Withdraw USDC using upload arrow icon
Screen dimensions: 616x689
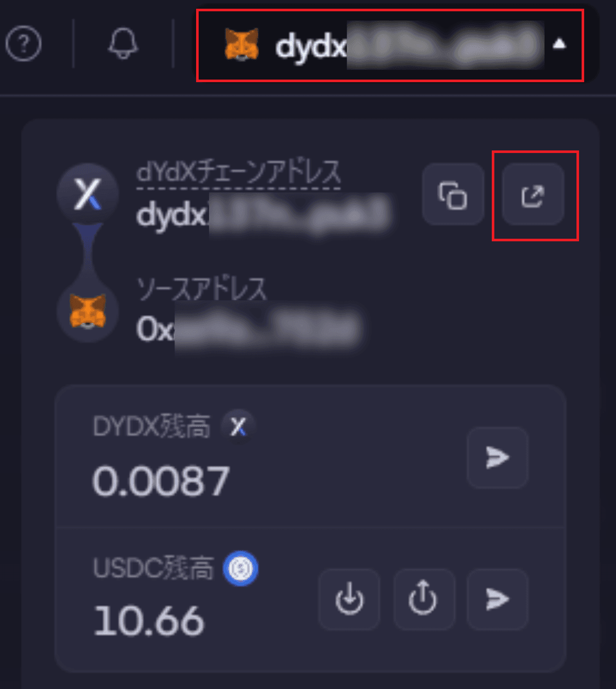[x=424, y=599]
